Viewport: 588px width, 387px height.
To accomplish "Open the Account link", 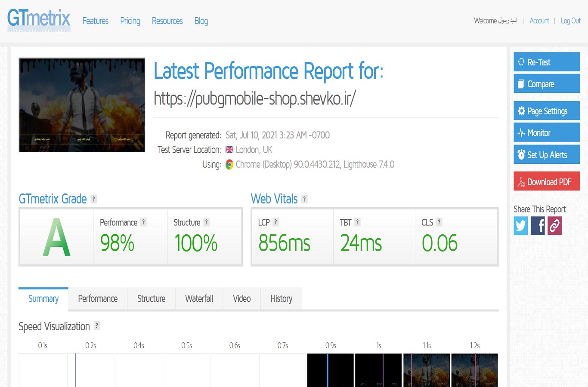I will tap(539, 21).
